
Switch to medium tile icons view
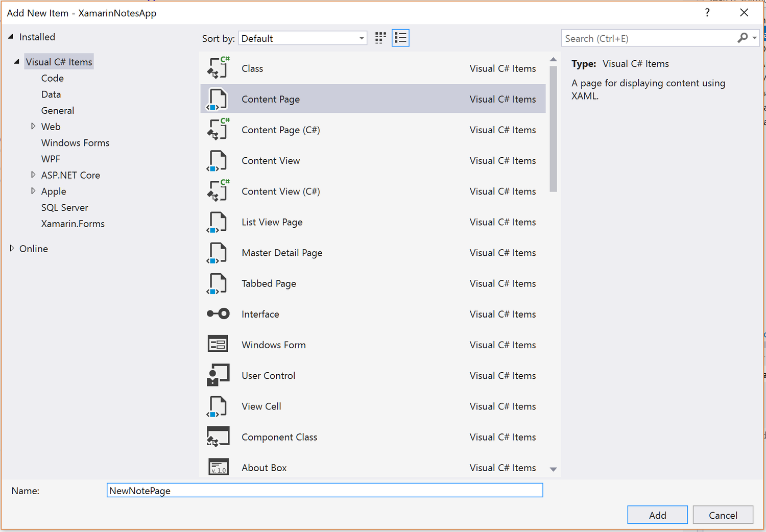pyautogui.click(x=380, y=37)
